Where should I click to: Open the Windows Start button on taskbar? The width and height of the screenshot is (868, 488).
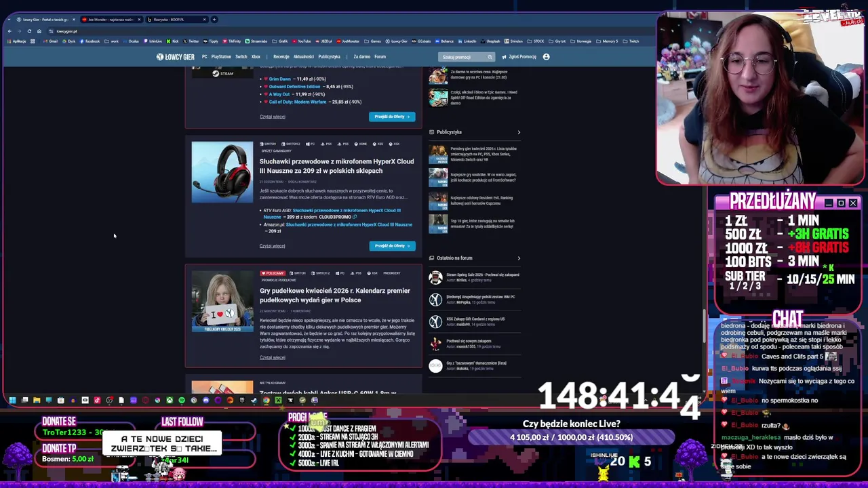pos(12,401)
